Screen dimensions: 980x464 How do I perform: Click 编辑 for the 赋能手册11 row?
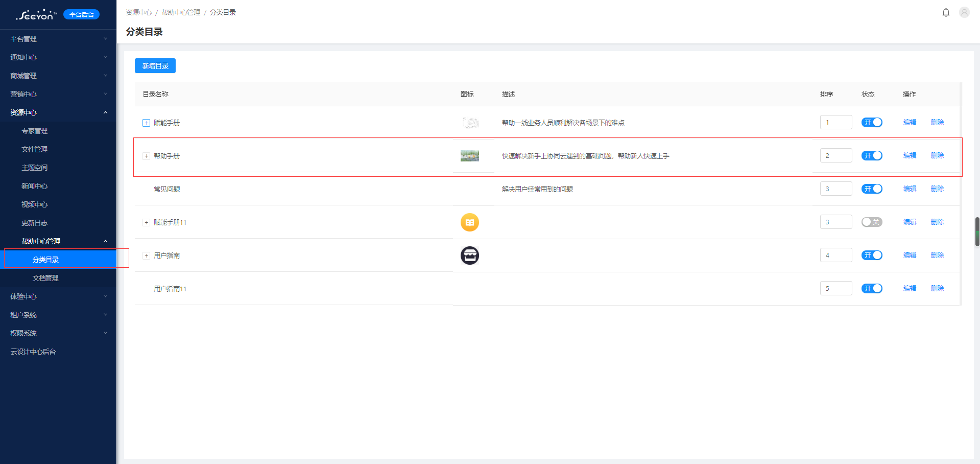point(910,222)
